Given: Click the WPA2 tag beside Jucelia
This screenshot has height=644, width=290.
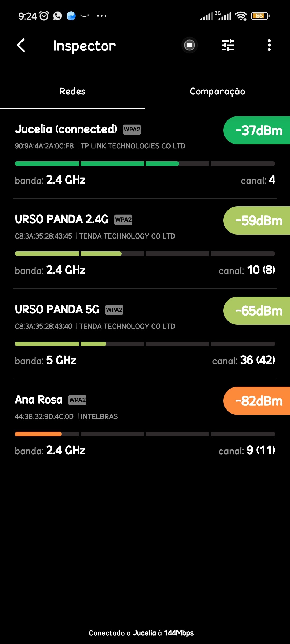Looking at the screenshot, I should click(x=132, y=130).
